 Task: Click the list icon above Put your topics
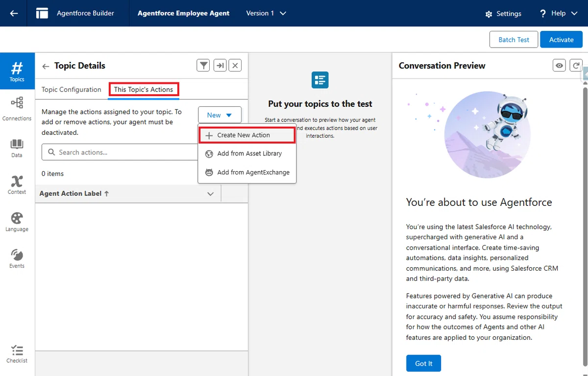[320, 80]
